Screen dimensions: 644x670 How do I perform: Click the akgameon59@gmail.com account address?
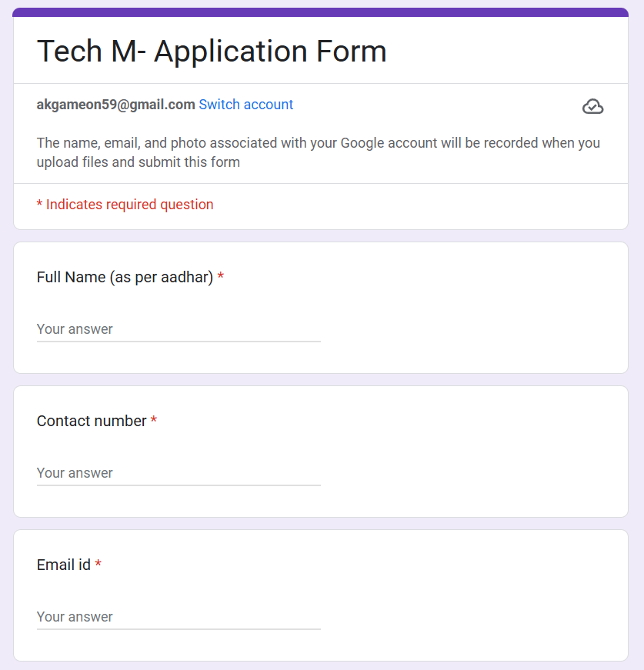tap(115, 105)
